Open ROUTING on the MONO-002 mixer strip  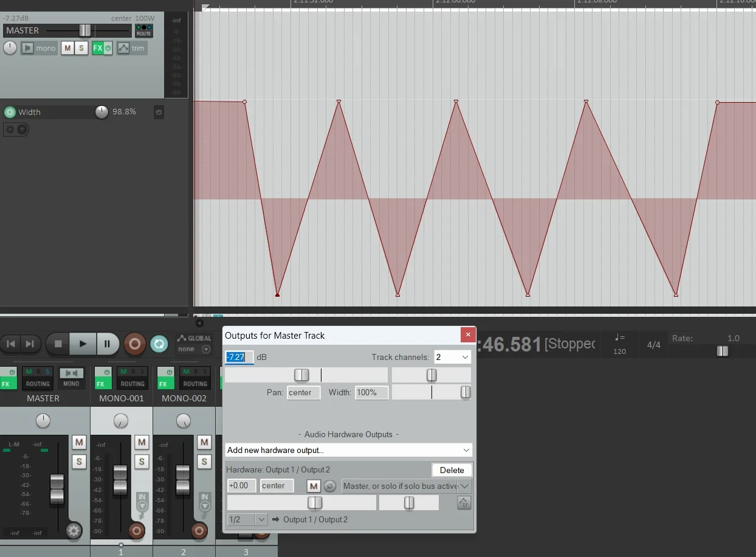pos(194,378)
